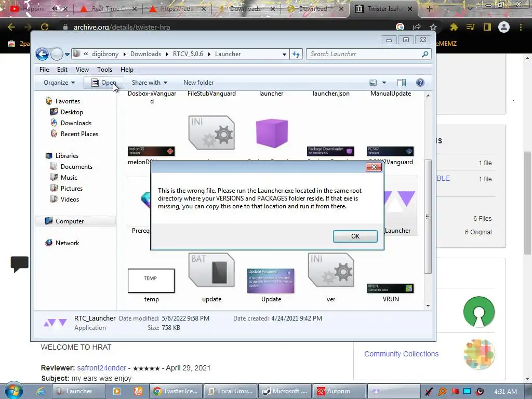Open the Edit menu in Explorer
The height and width of the screenshot is (399, 532).
[62, 70]
